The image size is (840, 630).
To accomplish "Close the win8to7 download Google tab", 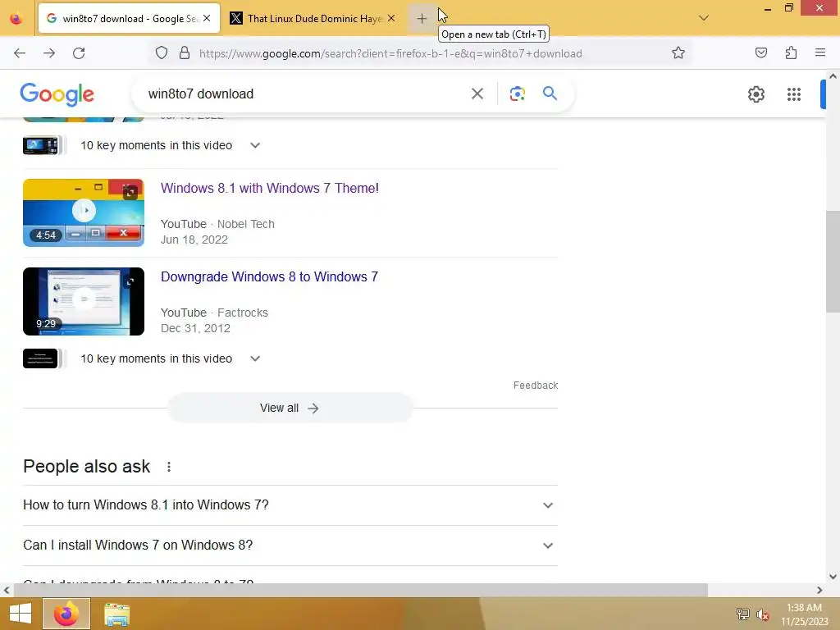I will click(207, 18).
